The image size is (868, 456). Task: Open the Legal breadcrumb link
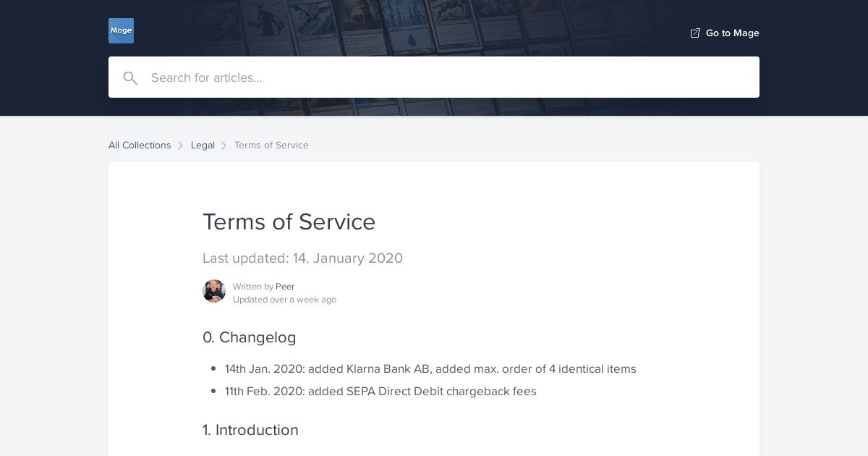(x=203, y=145)
